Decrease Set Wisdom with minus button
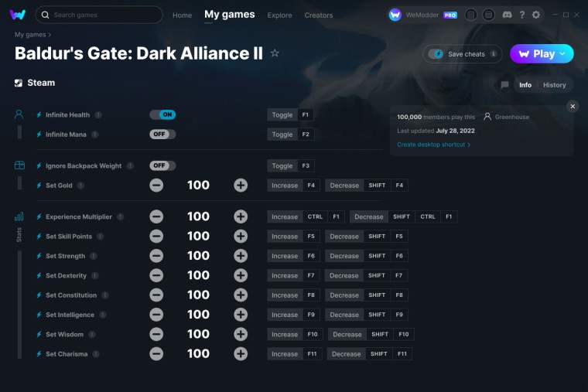588x392 pixels. pyautogui.click(x=156, y=334)
